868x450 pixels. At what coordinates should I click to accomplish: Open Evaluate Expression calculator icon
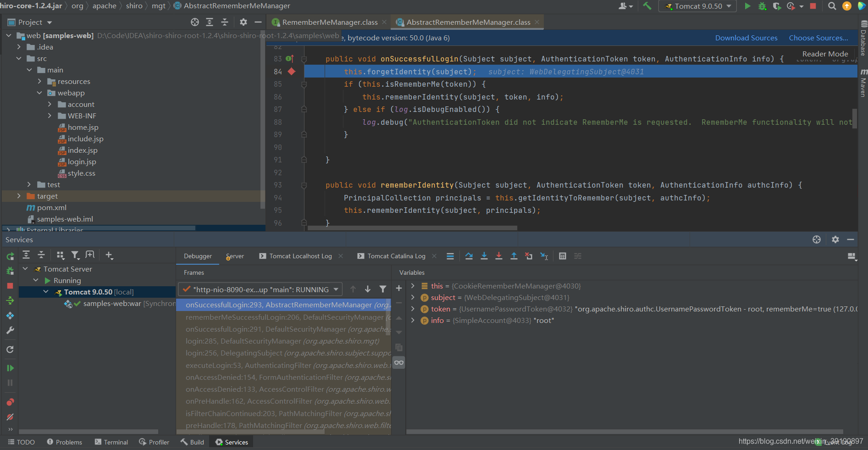563,256
